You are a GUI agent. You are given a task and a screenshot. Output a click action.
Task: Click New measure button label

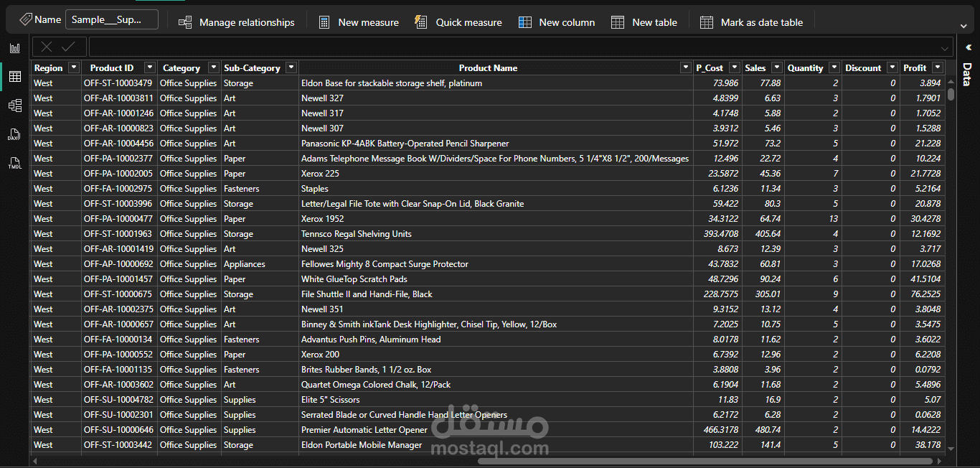[x=368, y=22]
